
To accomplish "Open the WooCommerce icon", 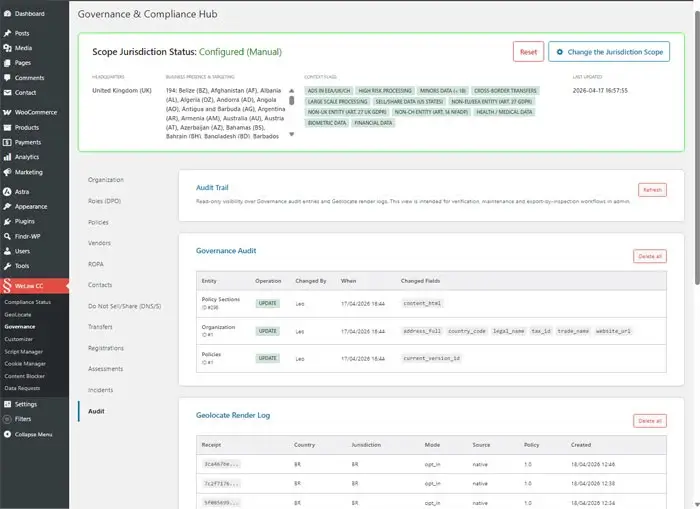I will point(7,112).
